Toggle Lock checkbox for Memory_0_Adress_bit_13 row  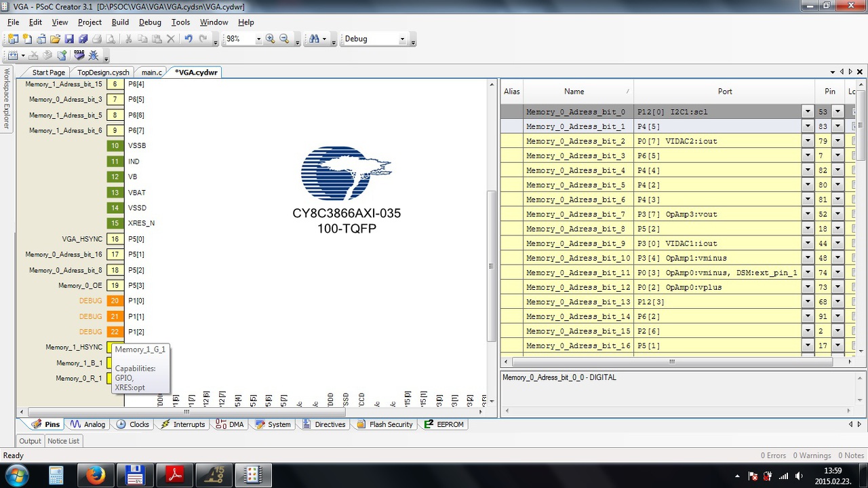point(854,301)
